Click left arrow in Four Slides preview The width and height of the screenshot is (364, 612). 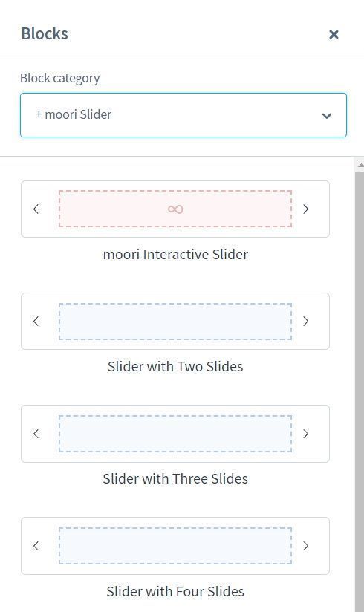[x=36, y=546]
